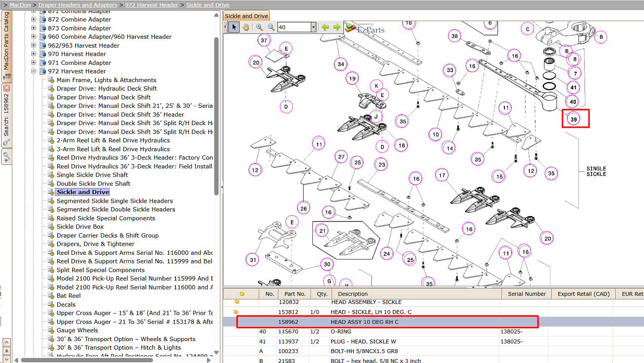Open the Sickle Drive Box tree page

click(80, 226)
